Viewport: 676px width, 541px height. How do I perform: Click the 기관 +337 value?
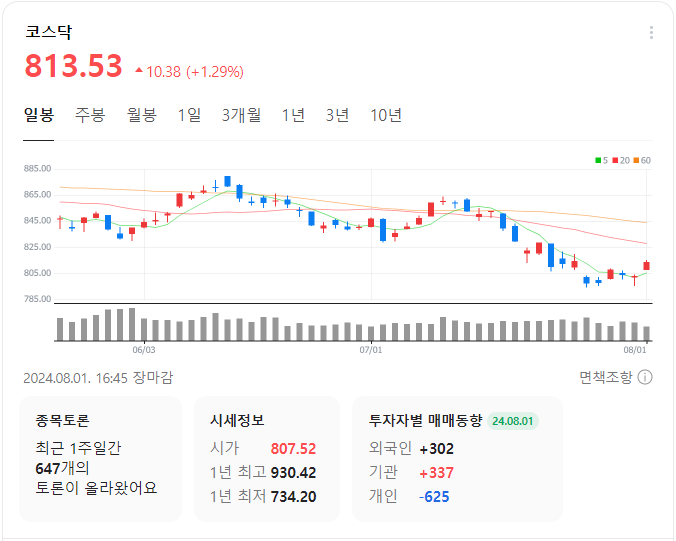click(436, 473)
